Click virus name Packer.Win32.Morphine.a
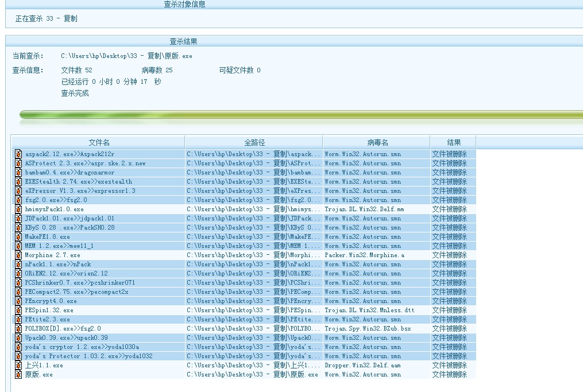The image size is (583, 392). pyautogui.click(x=364, y=255)
